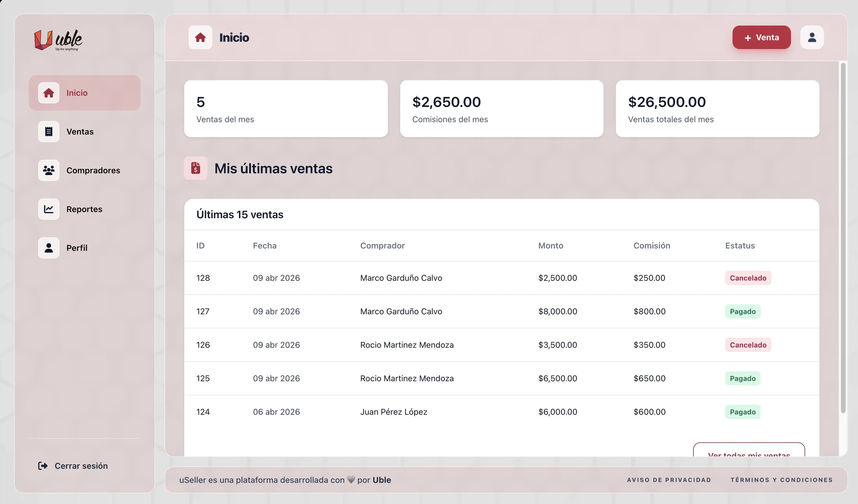Image resolution: width=858 pixels, height=504 pixels.
Task: Click Cancelado badge on sale 128
Action: pyautogui.click(x=748, y=278)
